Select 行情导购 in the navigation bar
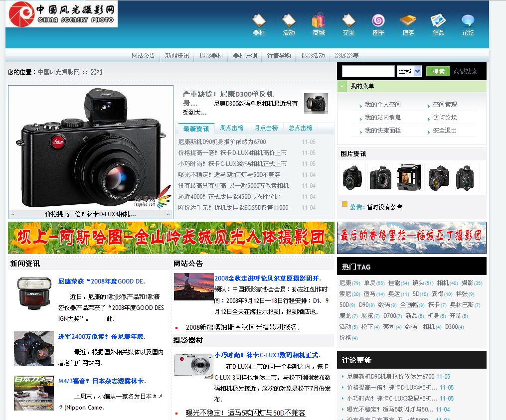This screenshot has width=506, height=420. click(279, 55)
